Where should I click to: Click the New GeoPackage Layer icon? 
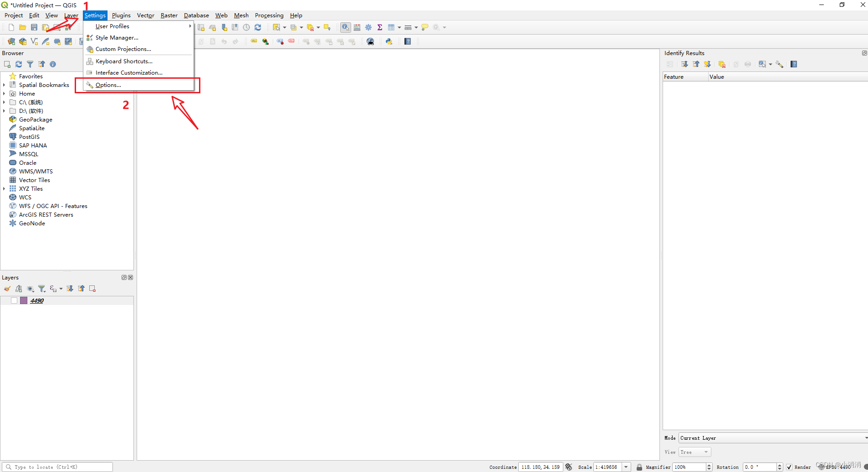click(x=23, y=41)
